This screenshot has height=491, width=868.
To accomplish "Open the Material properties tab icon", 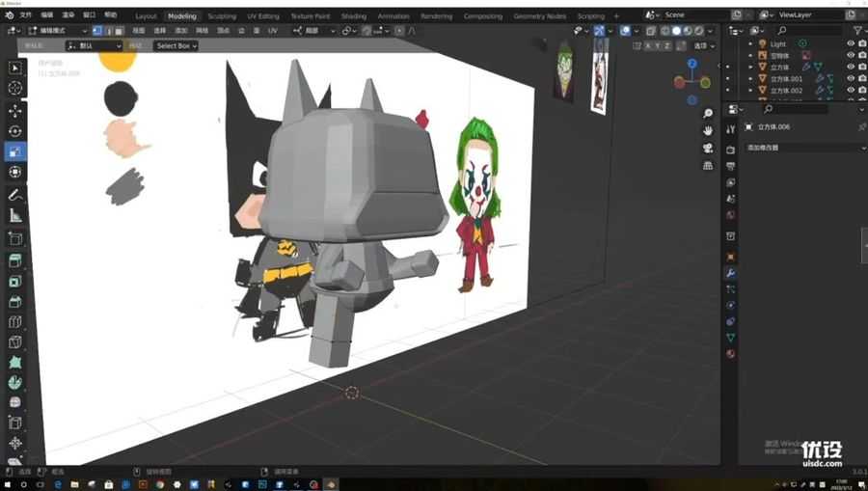I will pyautogui.click(x=731, y=354).
